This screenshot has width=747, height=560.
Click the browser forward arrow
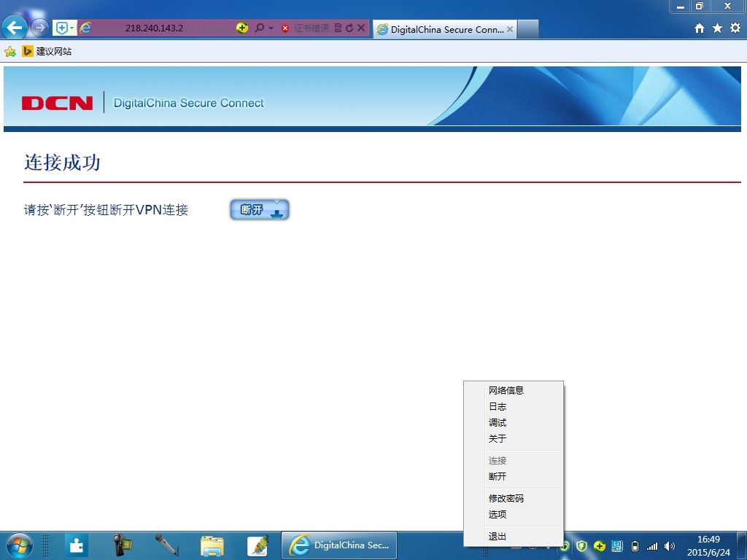click(40, 28)
